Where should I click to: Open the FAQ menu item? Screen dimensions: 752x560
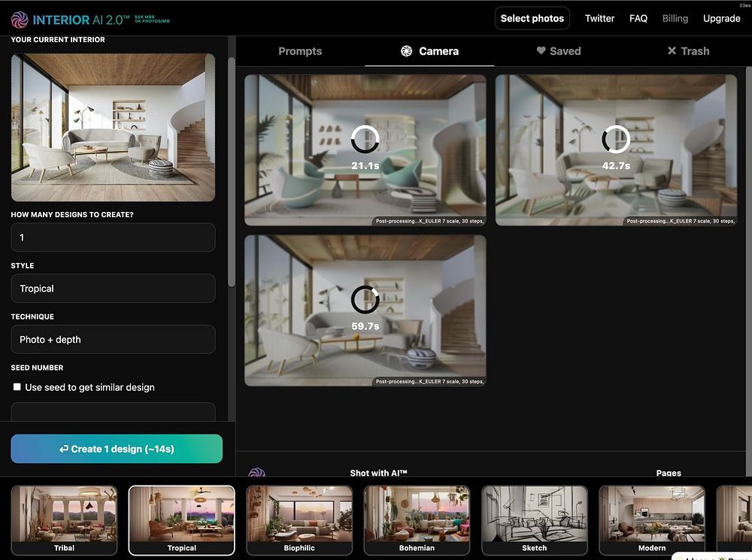(638, 18)
